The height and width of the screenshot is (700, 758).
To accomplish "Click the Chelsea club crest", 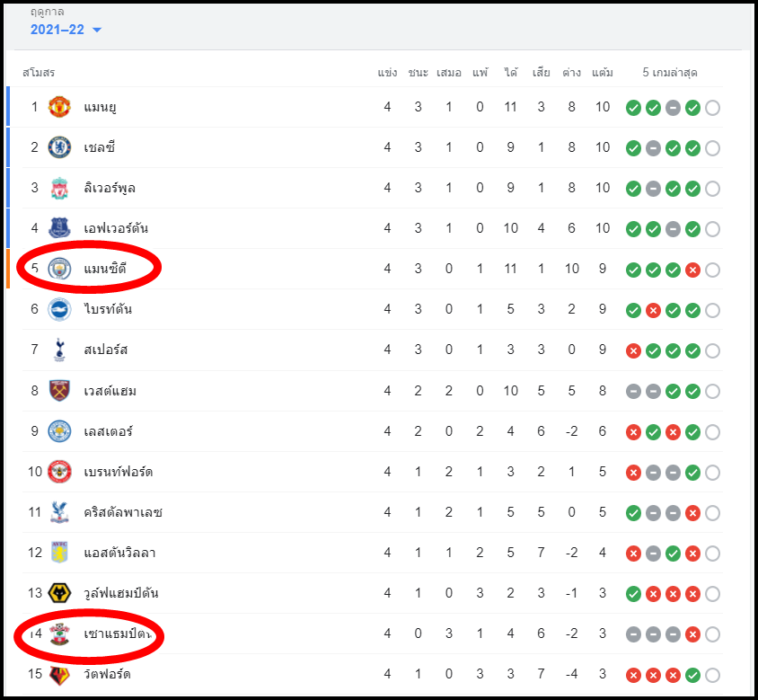I will (x=59, y=147).
